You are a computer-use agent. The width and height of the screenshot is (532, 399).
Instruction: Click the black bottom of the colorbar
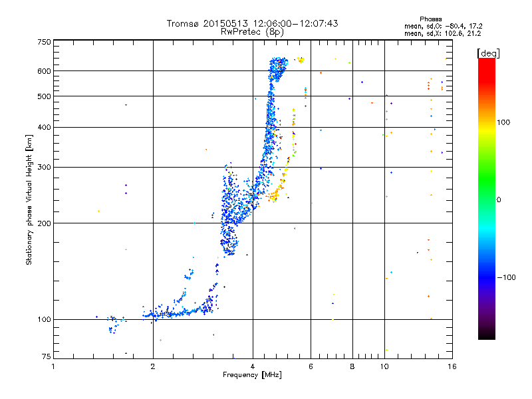pos(487,334)
